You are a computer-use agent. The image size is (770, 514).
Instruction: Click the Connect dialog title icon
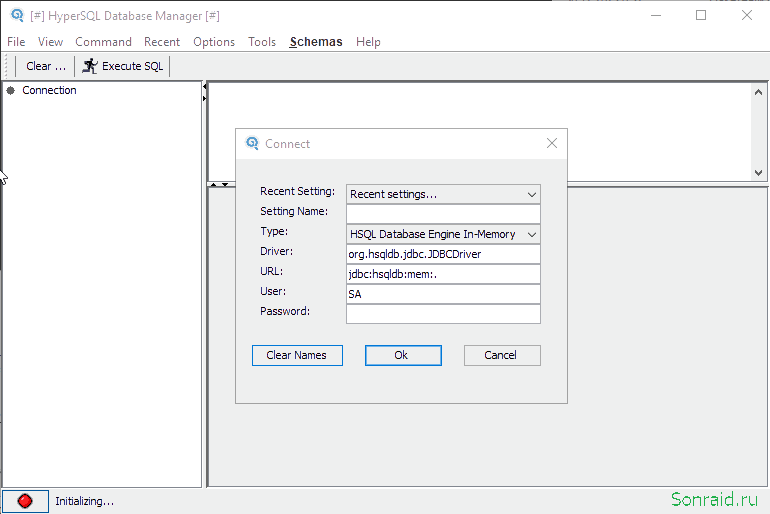pos(252,143)
